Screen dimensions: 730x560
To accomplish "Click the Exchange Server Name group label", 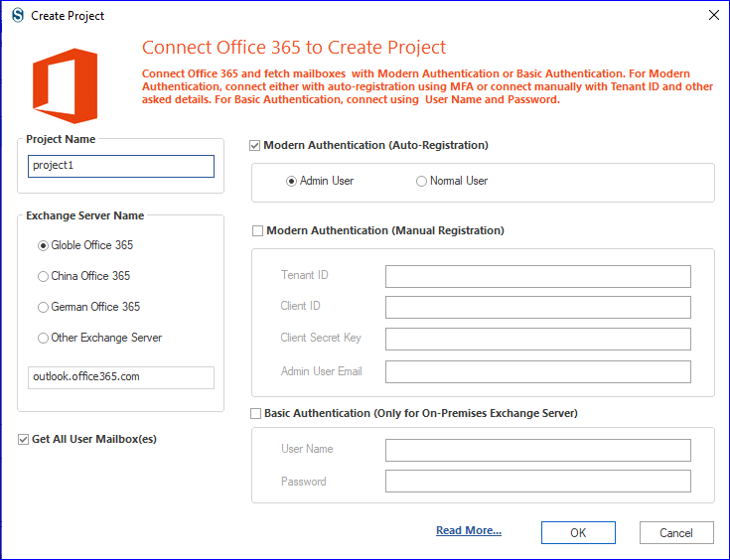I will pyautogui.click(x=85, y=215).
